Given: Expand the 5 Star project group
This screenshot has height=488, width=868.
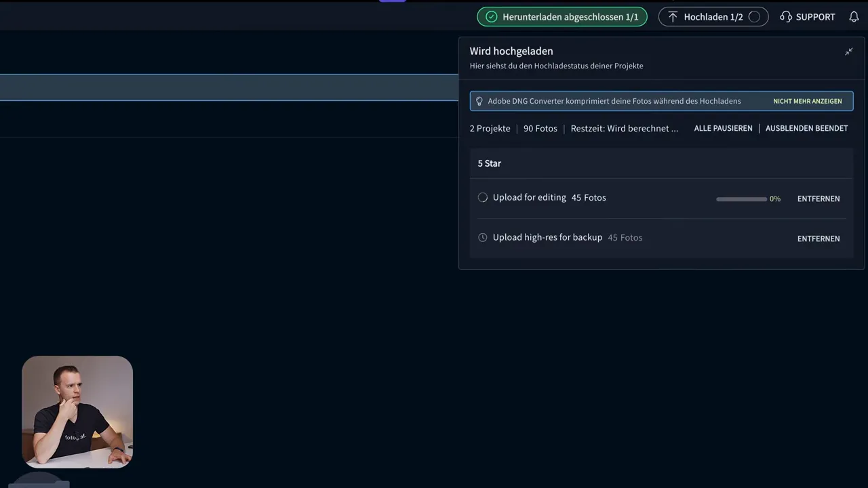Looking at the screenshot, I should click(x=489, y=163).
